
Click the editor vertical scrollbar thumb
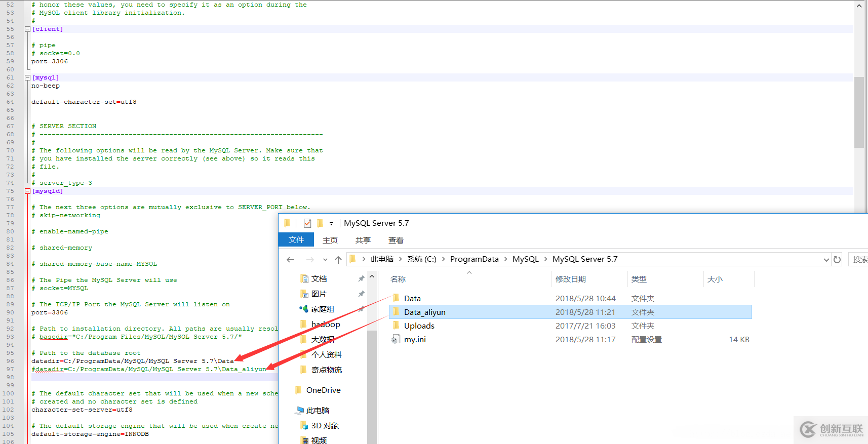pos(859,112)
